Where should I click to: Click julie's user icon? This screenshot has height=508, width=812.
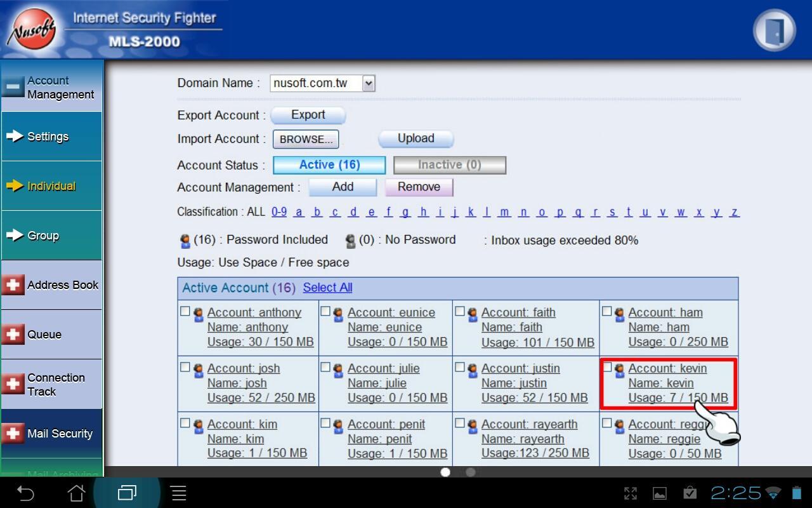click(338, 371)
